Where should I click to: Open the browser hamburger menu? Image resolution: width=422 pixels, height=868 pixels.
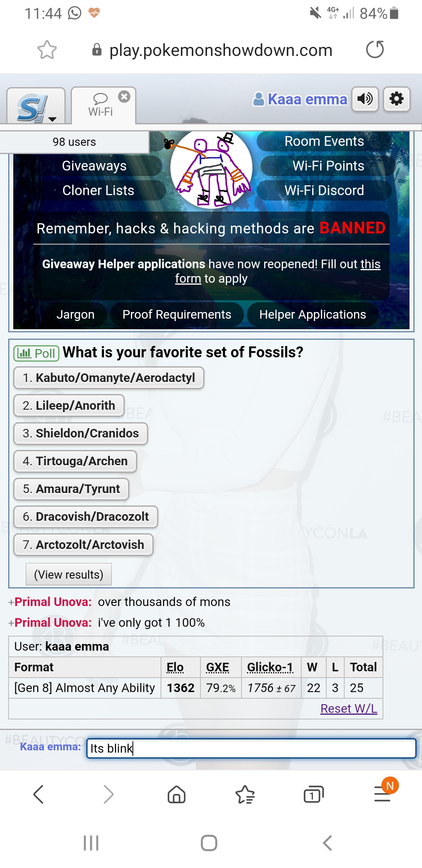[x=383, y=794]
